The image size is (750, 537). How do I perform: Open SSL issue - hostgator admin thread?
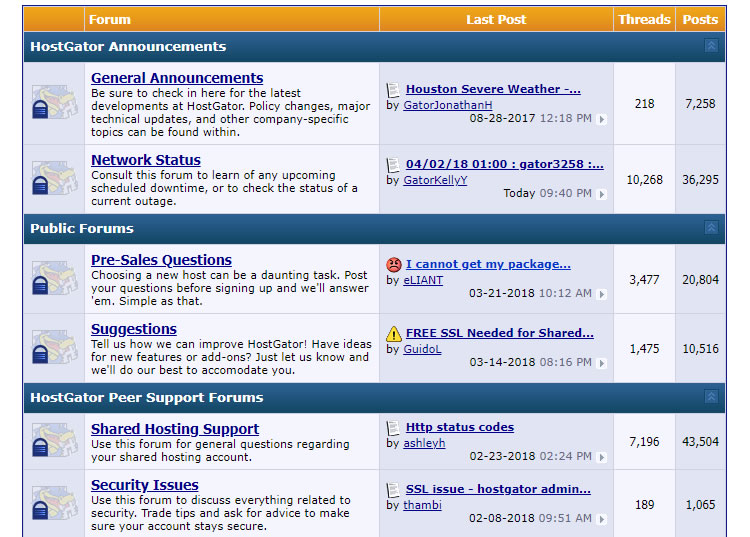pyautogui.click(x=498, y=489)
